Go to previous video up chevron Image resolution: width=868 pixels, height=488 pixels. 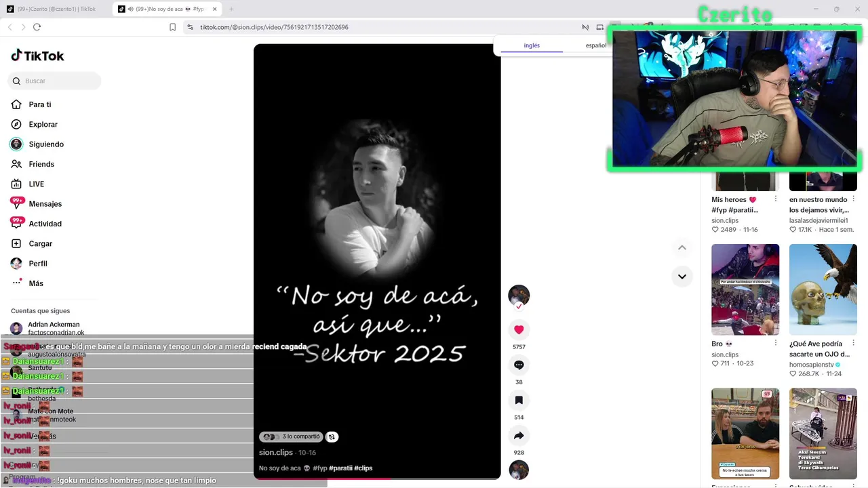(x=682, y=247)
